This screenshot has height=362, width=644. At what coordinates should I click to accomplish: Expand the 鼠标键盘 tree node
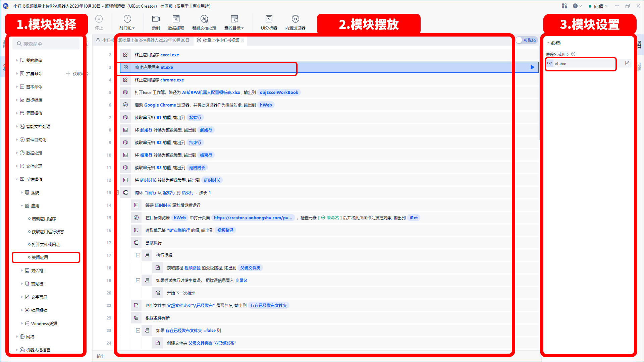pos(17,100)
